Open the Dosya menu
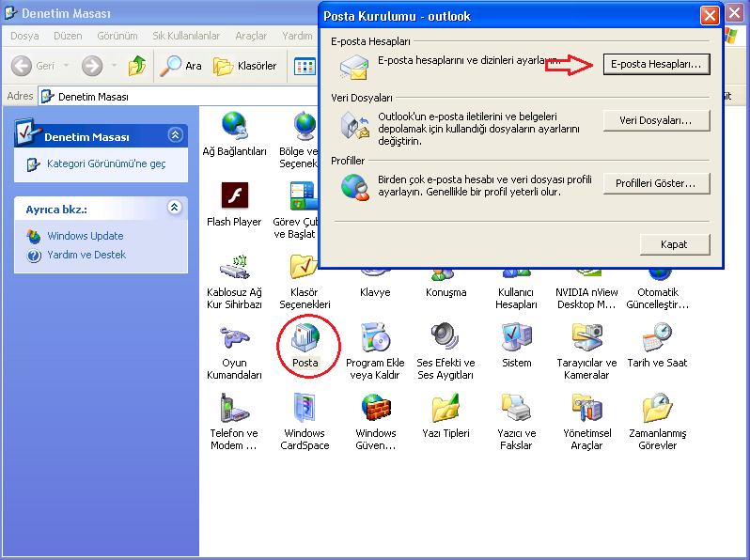The height and width of the screenshot is (560, 750). (x=24, y=36)
